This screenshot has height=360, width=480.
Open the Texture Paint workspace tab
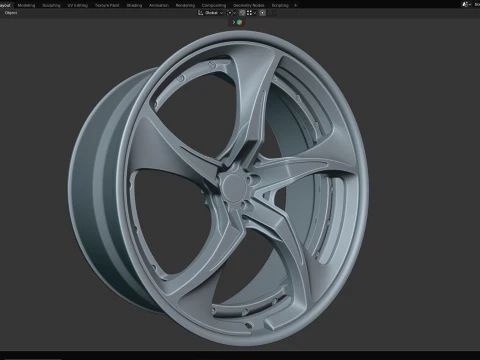click(107, 5)
